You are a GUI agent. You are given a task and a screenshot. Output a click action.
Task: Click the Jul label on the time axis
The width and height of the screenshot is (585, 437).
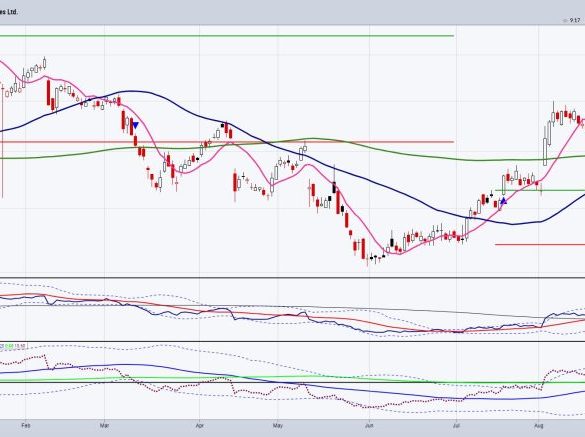click(x=456, y=425)
